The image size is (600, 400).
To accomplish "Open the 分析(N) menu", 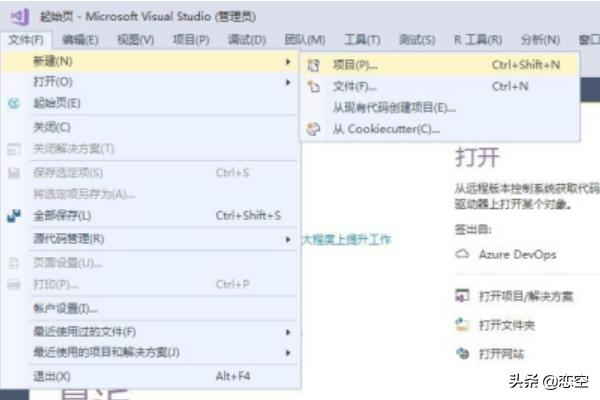I will 540,39.
